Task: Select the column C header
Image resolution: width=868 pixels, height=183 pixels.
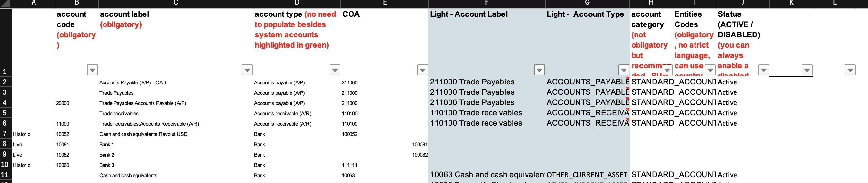Action: pos(175,3)
